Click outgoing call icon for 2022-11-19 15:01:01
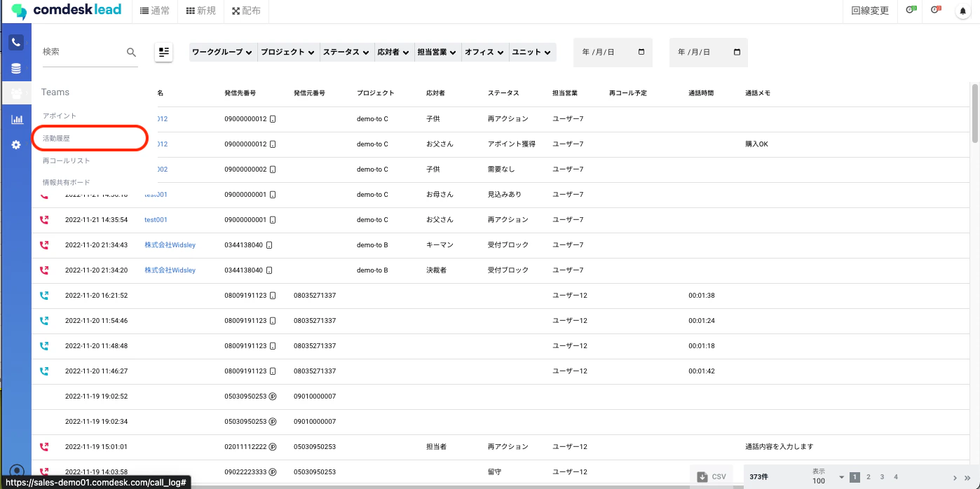This screenshot has height=489, width=980. 44,446
